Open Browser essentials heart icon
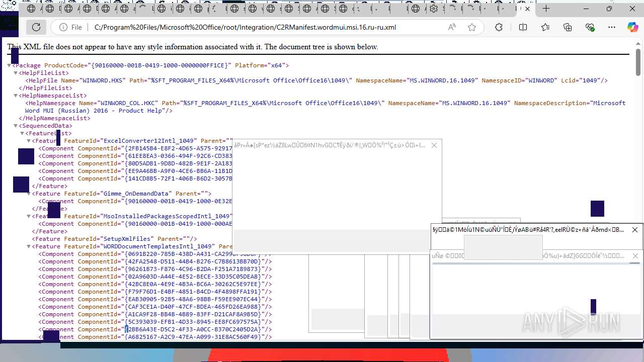The width and height of the screenshot is (644, 362). pyautogui.click(x=590, y=27)
